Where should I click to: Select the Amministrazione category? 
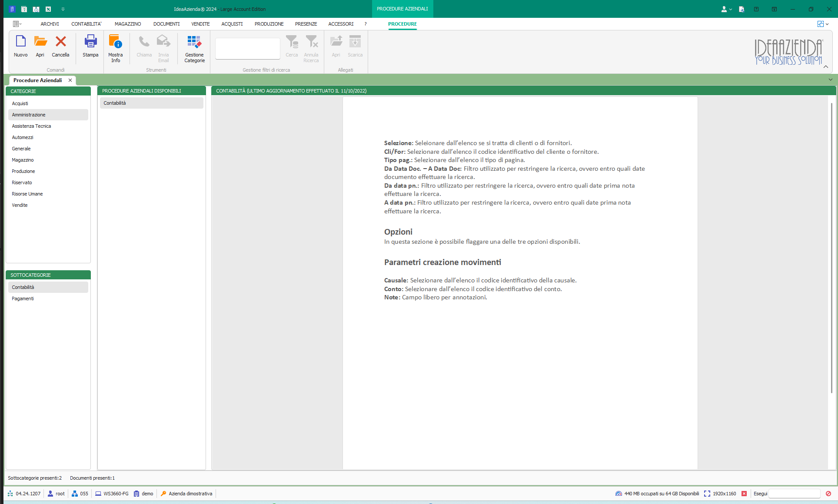tap(48, 115)
